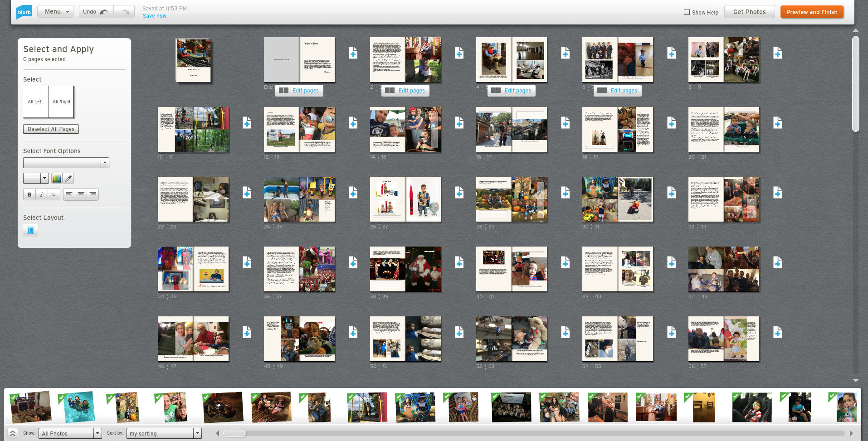Open the Menu dropdown in top bar

(x=55, y=12)
